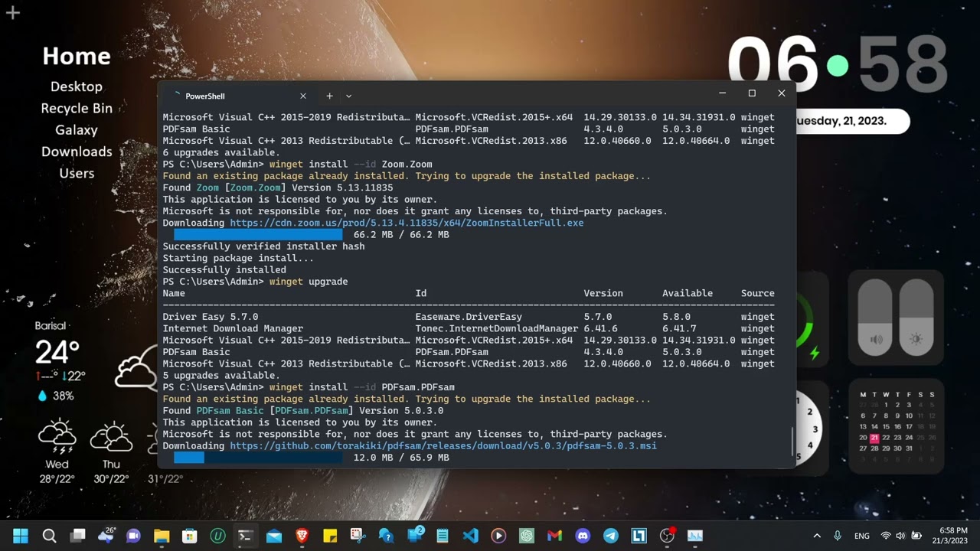Close the PowerShell tab
Viewport: 980px width, 551px height.
[x=303, y=96]
